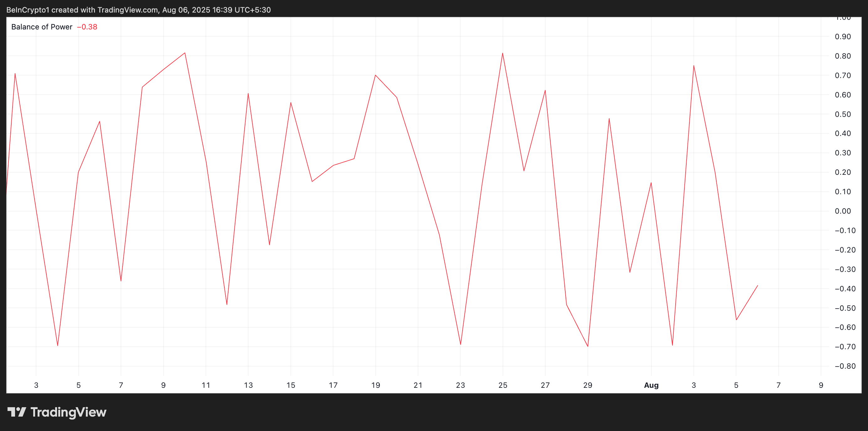Click the last data point near -0.38

(x=757, y=286)
